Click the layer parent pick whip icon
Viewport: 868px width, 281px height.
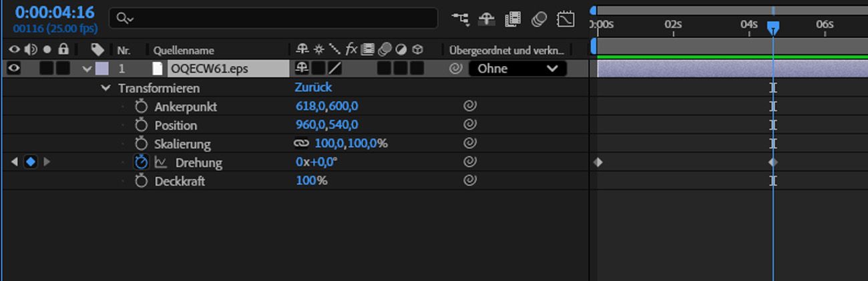pyautogui.click(x=455, y=68)
